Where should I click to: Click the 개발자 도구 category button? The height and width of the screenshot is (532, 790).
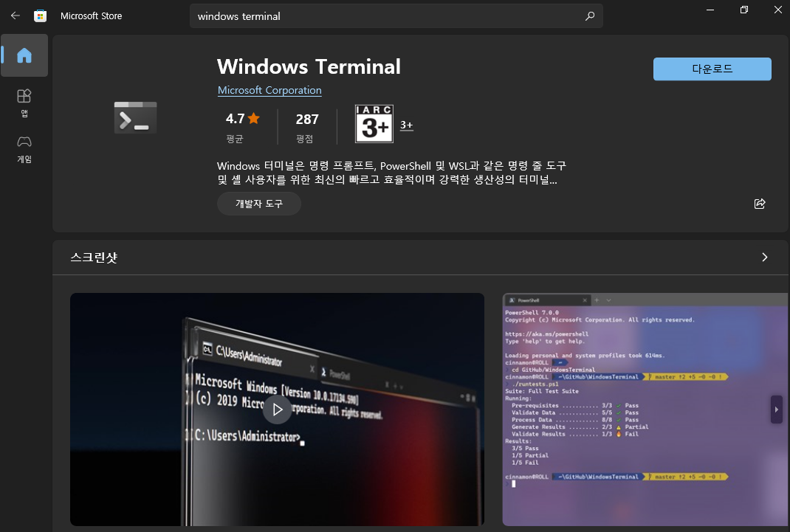259,204
